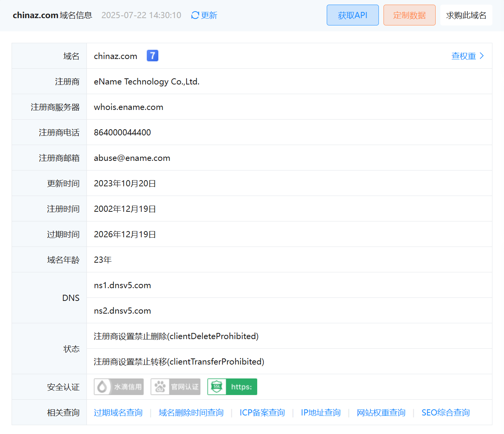Open the 网站权重查询 link
The width and height of the screenshot is (504, 434).
(381, 412)
